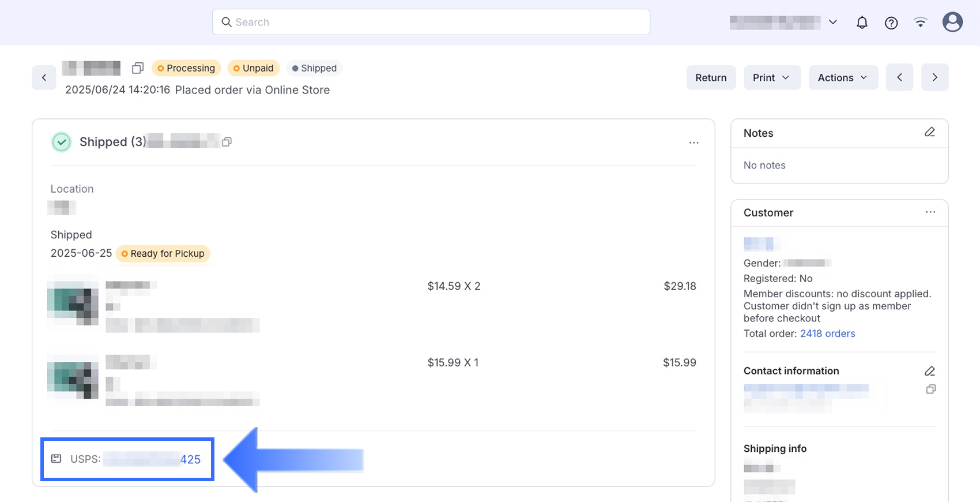The image size is (980, 502).
Task: Click the Ready for Pickup badge
Action: click(x=163, y=253)
